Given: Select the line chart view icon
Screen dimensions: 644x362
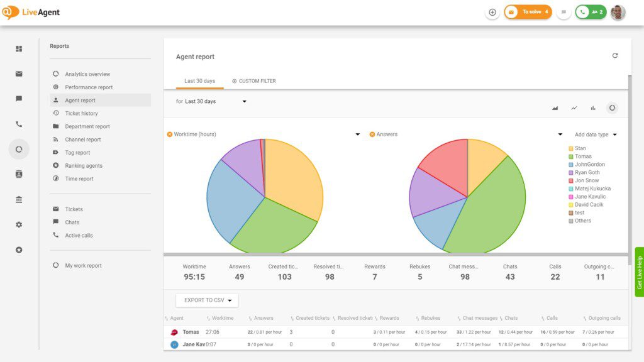Looking at the screenshot, I should (574, 108).
